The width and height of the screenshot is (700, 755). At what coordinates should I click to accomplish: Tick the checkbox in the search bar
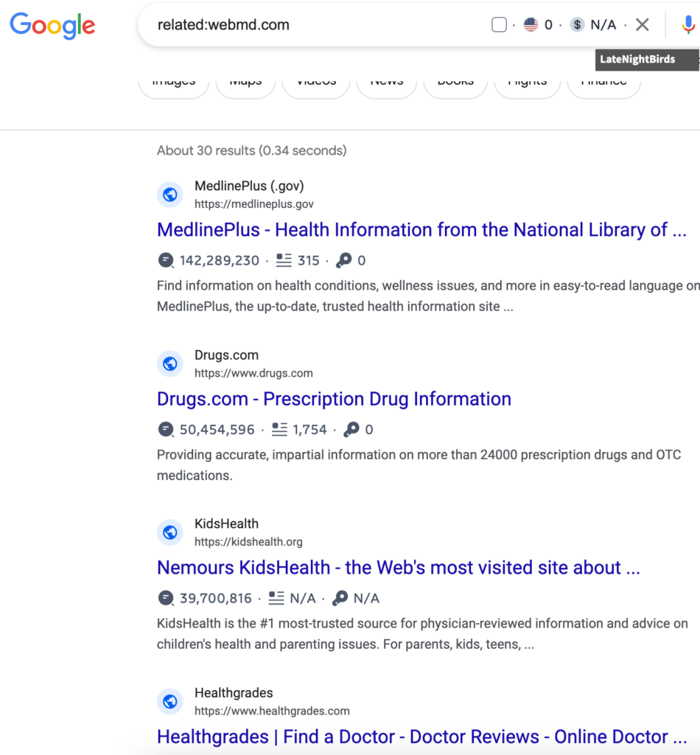499,24
